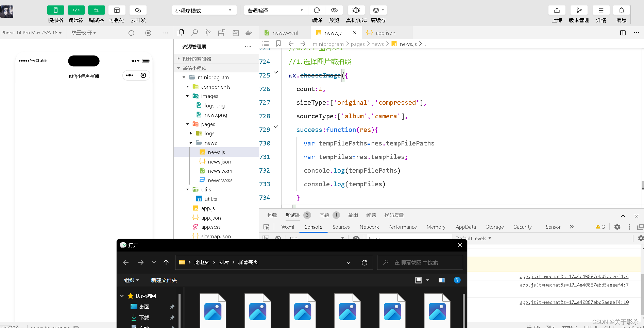The width and height of the screenshot is (644, 328).
Task: Open the 组织 menu in file dialog
Action: [x=131, y=280]
